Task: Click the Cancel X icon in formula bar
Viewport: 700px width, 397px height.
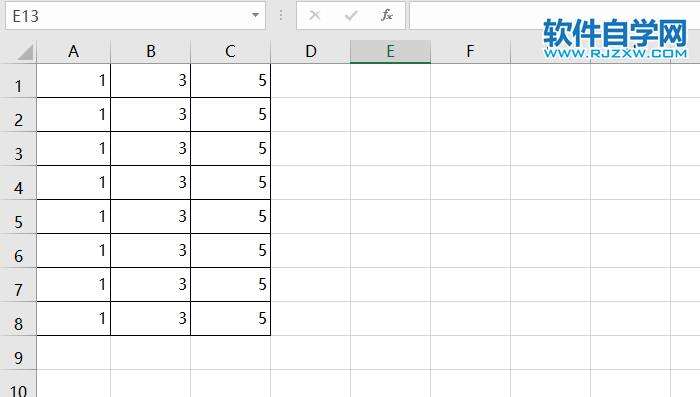Action: point(315,16)
